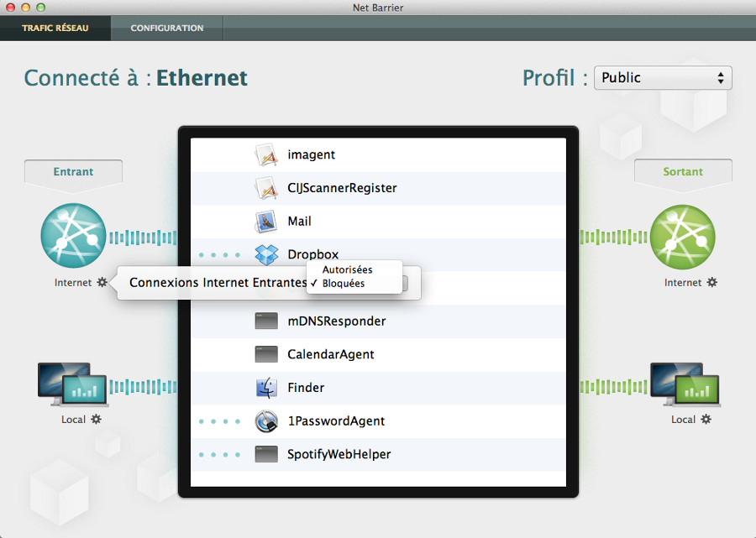Select the SpotifyWebHelper row name
The width and height of the screenshot is (756, 538).
pos(339,454)
